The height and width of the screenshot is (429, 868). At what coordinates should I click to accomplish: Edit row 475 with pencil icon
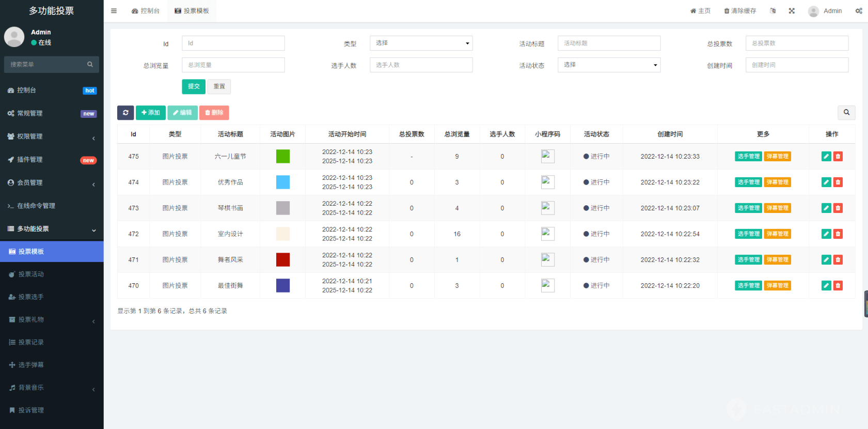[826, 157]
